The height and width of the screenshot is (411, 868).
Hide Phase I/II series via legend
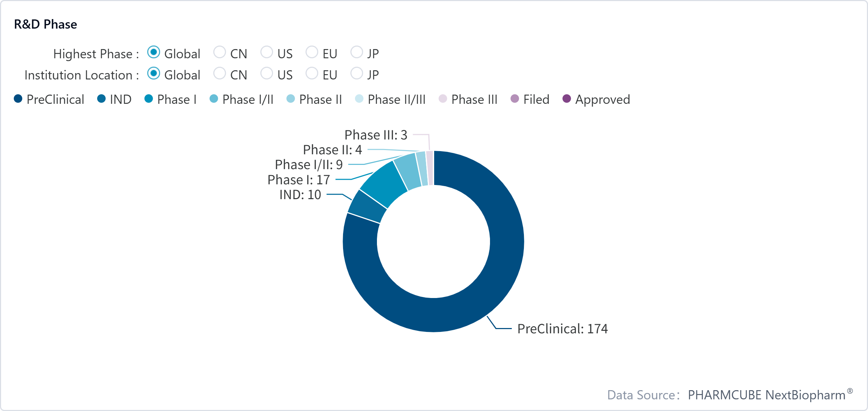[x=214, y=99]
